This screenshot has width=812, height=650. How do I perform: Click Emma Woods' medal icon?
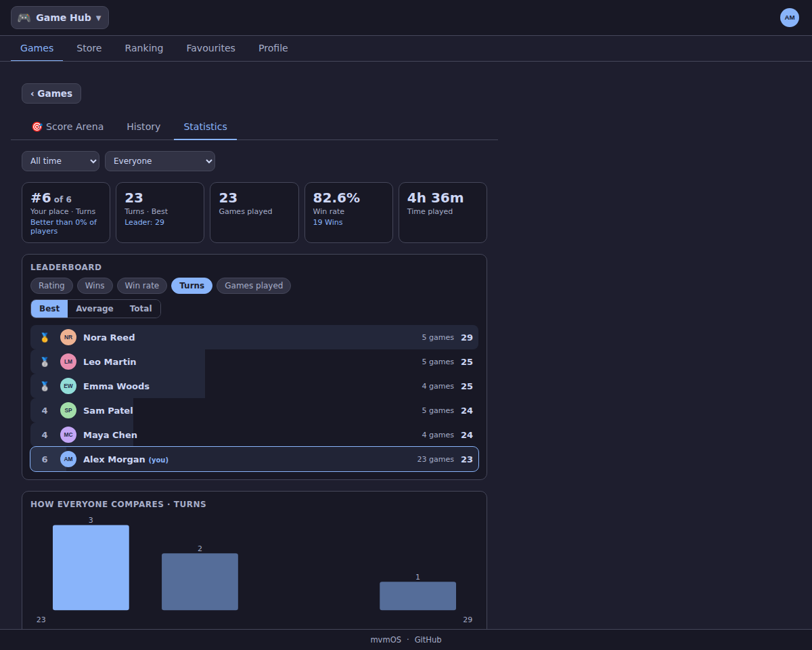coord(45,386)
